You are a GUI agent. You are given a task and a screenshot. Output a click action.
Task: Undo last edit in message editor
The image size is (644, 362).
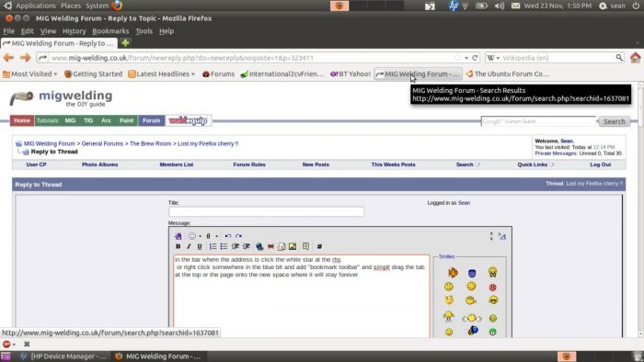pyautogui.click(x=227, y=236)
